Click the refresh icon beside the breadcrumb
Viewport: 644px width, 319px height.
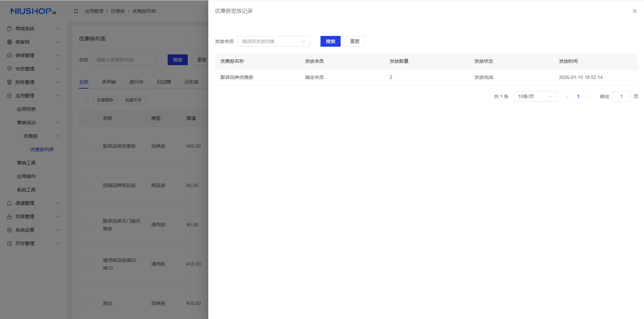[76, 11]
